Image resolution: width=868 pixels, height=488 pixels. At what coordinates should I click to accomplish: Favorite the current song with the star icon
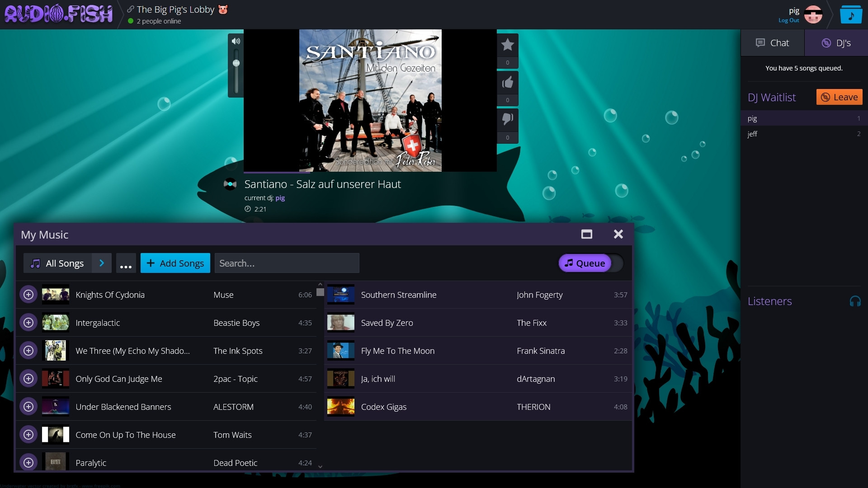point(508,45)
